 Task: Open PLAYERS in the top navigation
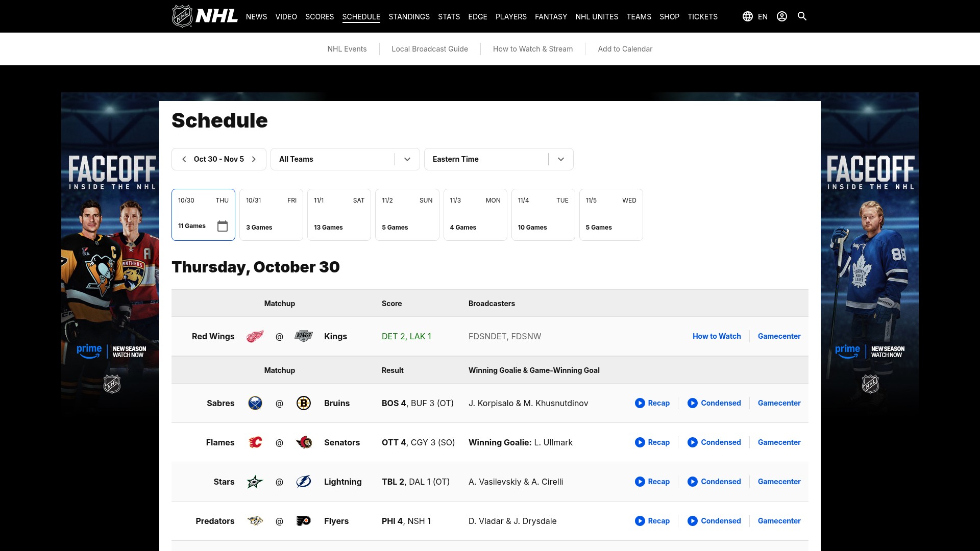point(511,17)
